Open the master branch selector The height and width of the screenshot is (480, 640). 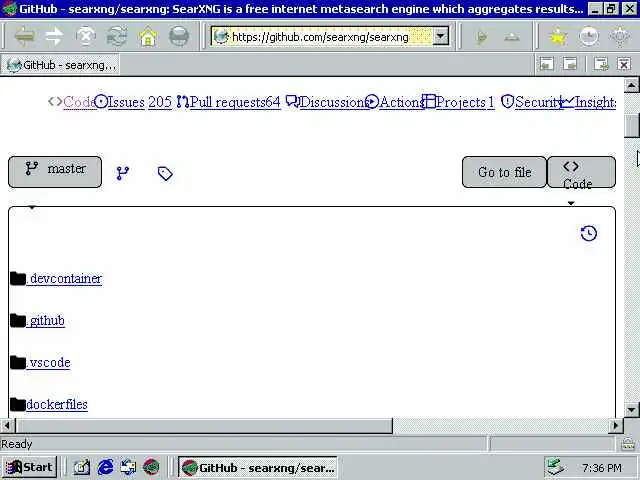coord(55,172)
